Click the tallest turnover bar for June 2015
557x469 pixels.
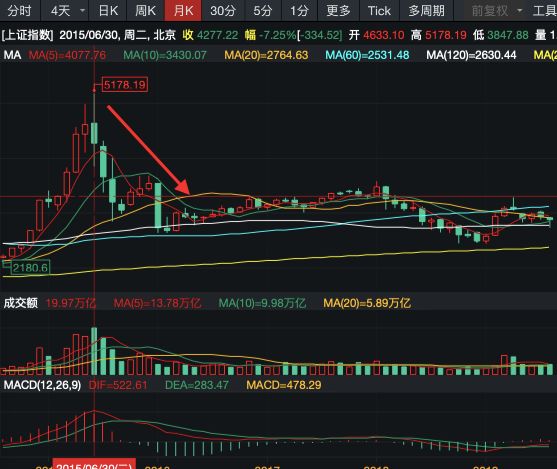point(94,351)
